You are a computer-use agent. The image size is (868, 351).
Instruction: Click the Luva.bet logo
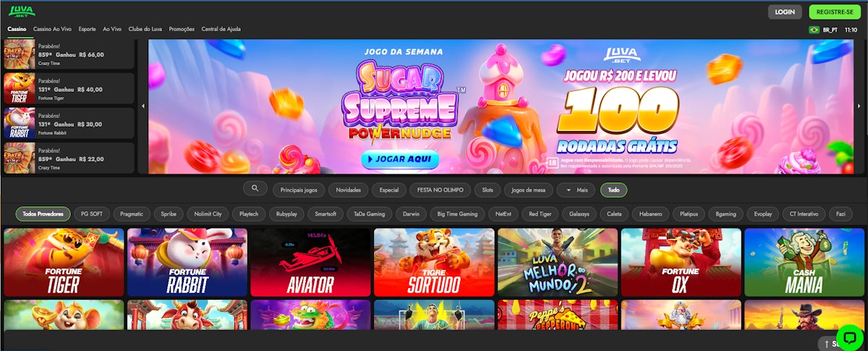pos(22,12)
